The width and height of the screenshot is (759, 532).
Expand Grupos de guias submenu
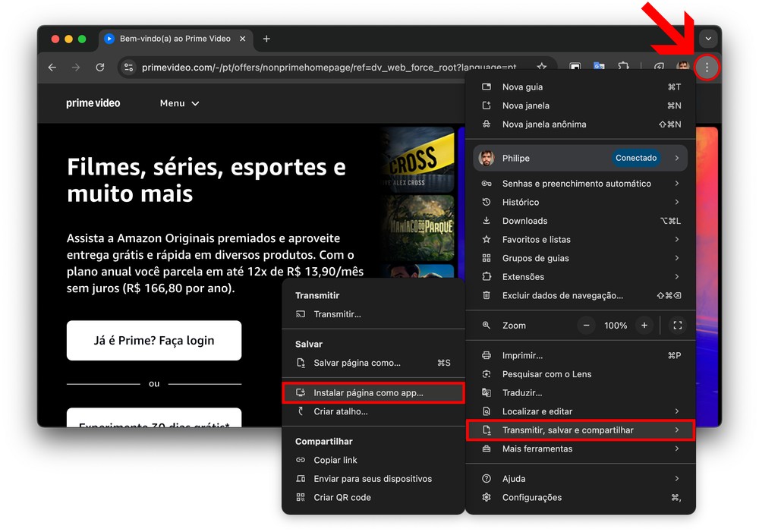point(581,258)
